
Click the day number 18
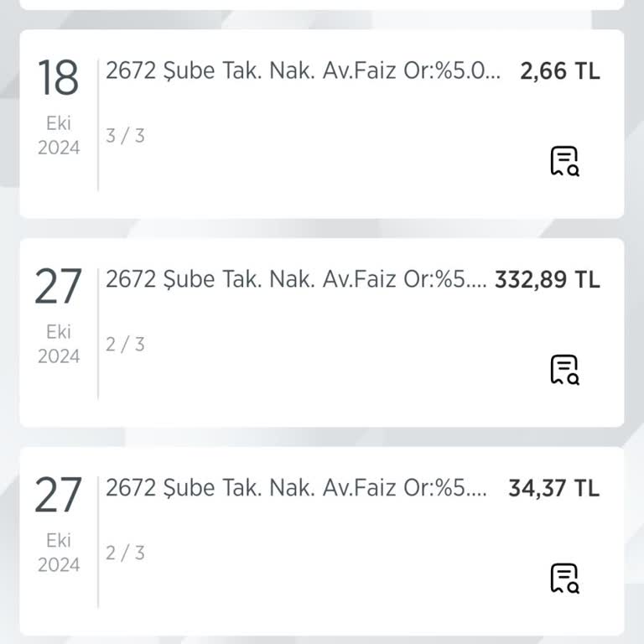coord(58,79)
